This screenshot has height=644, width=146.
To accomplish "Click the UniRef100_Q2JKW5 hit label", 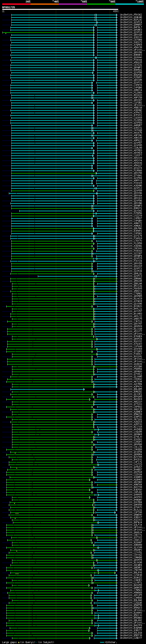I will 131,376.
